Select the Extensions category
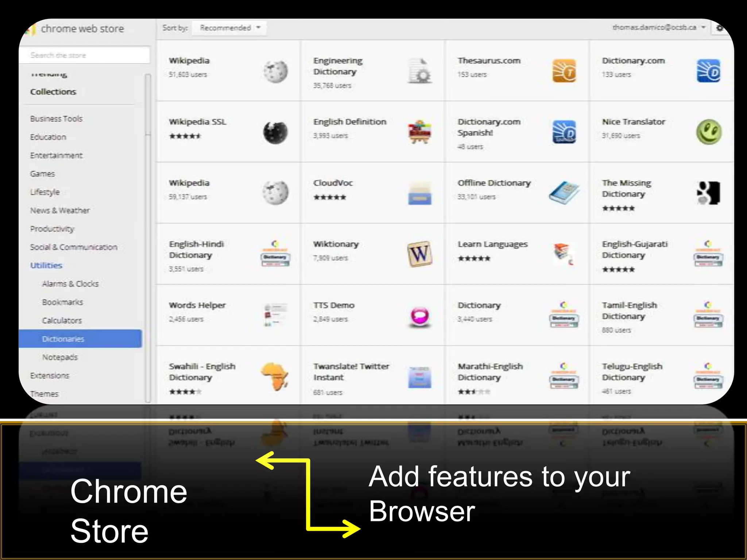Image resolution: width=747 pixels, height=560 pixels. 50,376
